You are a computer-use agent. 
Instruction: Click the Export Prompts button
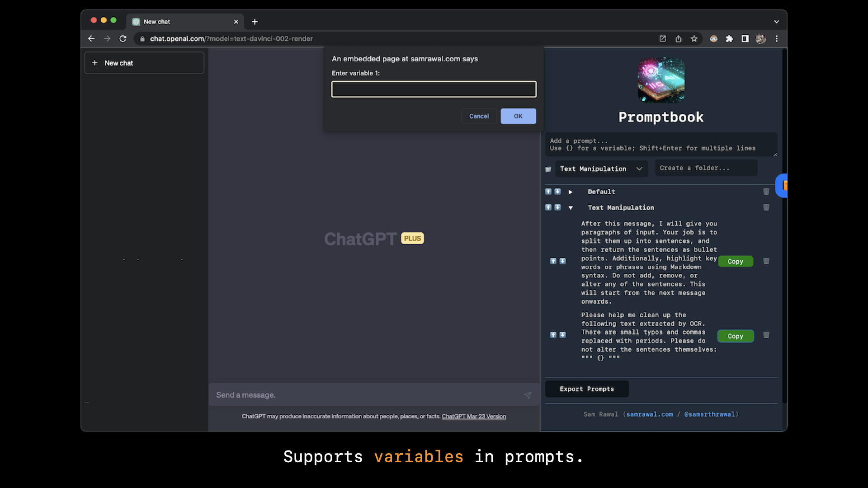pos(587,389)
